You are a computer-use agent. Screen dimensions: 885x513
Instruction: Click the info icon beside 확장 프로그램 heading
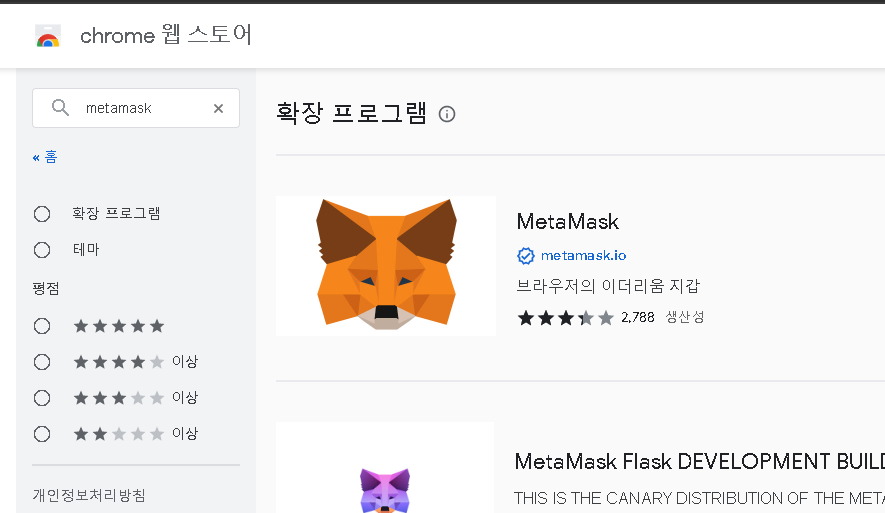447,114
